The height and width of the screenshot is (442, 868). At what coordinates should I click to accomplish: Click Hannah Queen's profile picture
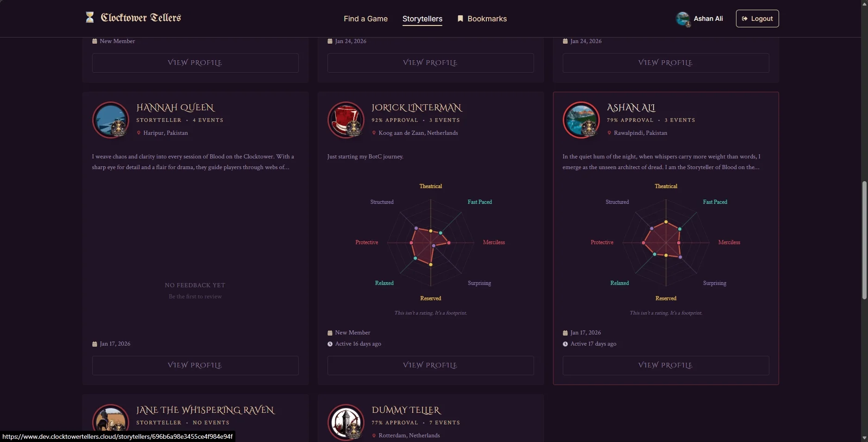(x=111, y=120)
